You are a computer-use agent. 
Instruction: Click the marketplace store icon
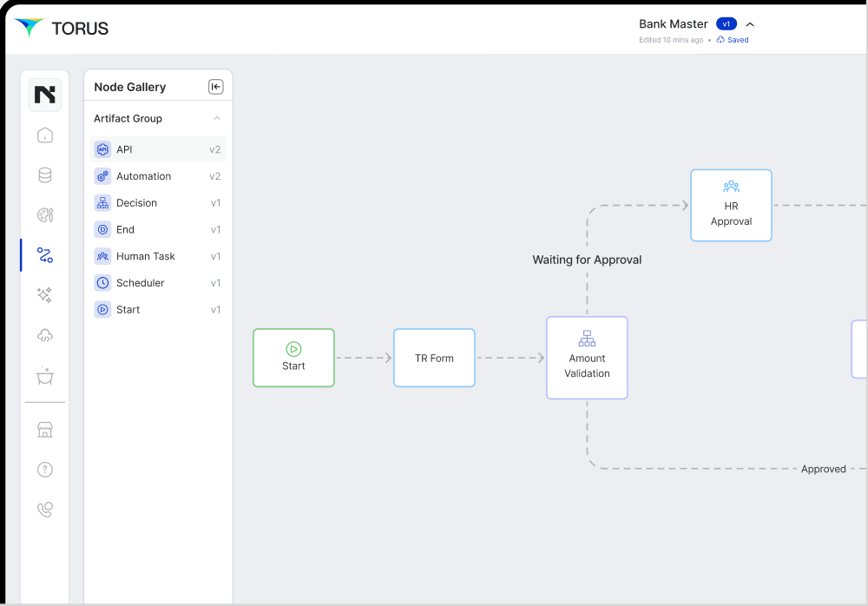coord(45,430)
